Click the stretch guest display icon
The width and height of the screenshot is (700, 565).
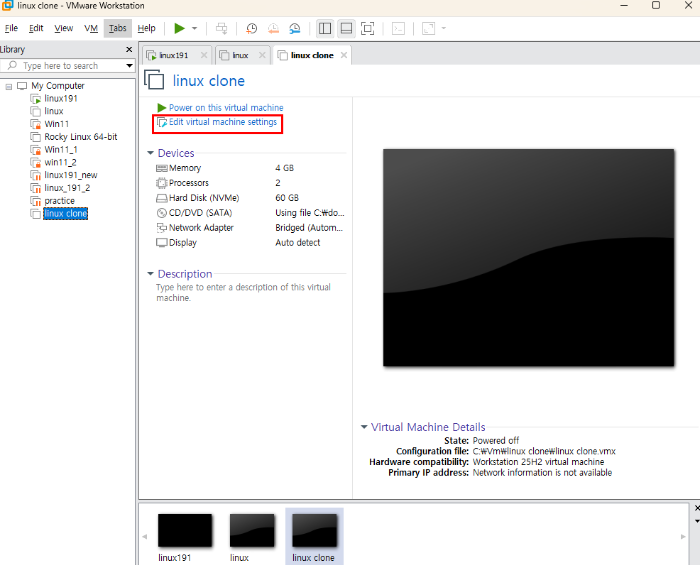pyautogui.click(x=429, y=29)
